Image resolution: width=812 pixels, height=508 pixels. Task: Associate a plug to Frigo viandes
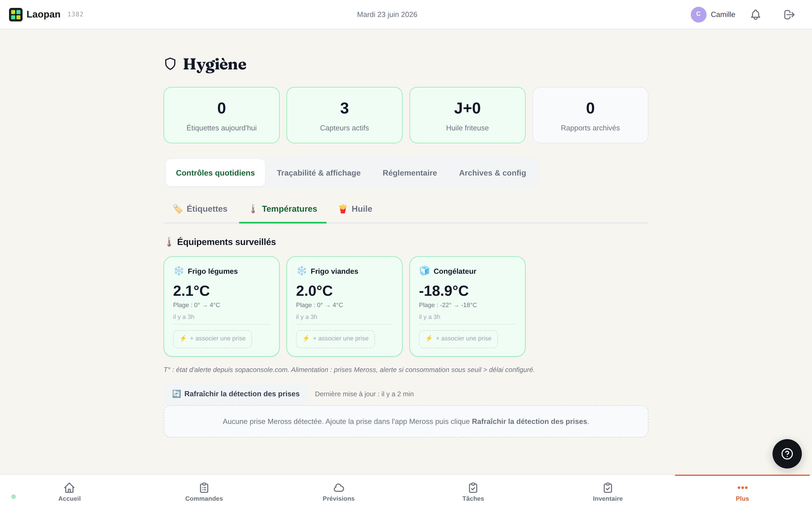click(x=336, y=339)
